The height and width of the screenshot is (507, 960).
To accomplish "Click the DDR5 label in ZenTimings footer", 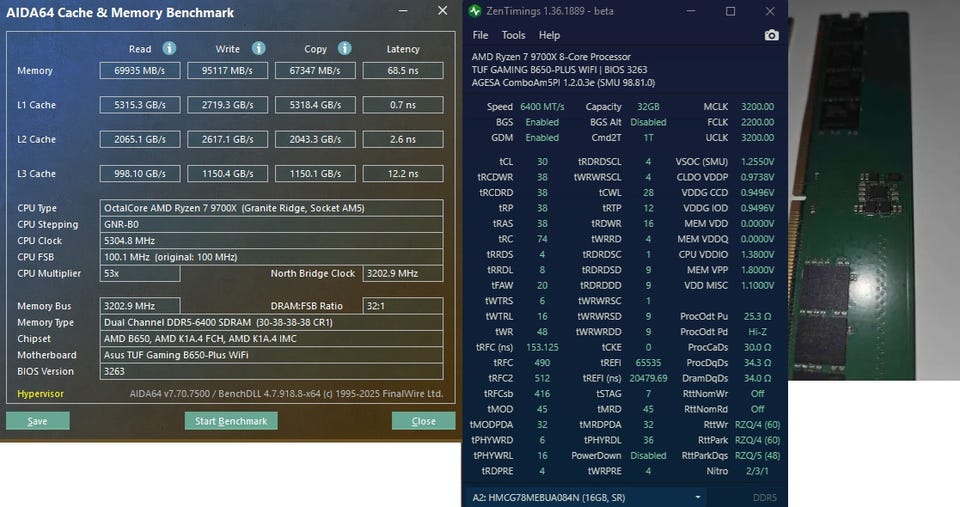I will [x=764, y=498].
